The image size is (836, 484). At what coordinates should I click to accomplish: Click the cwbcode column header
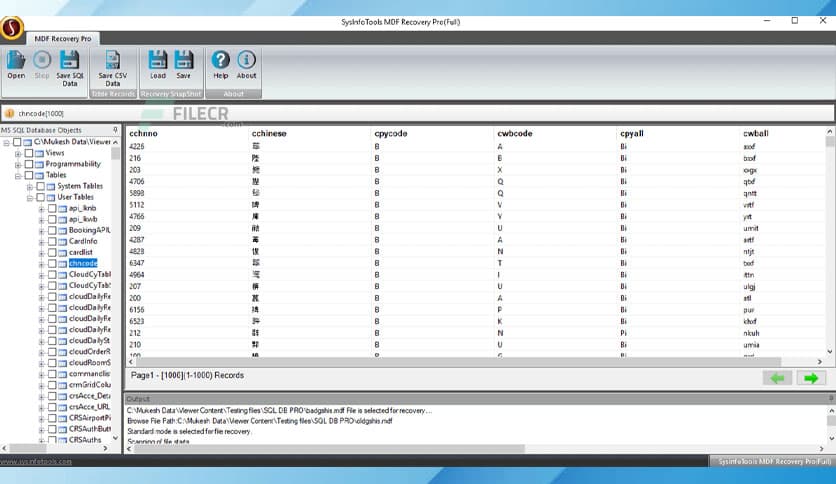point(515,133)
